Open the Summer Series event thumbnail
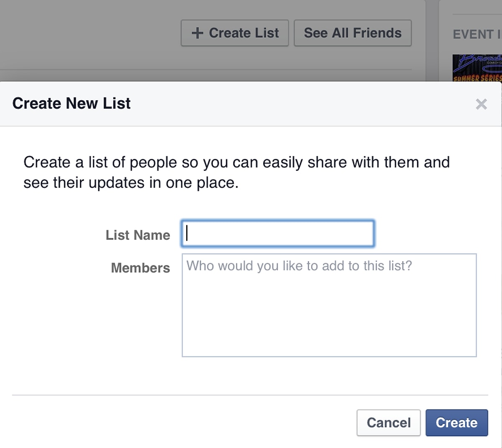 (x=477, y=68)
